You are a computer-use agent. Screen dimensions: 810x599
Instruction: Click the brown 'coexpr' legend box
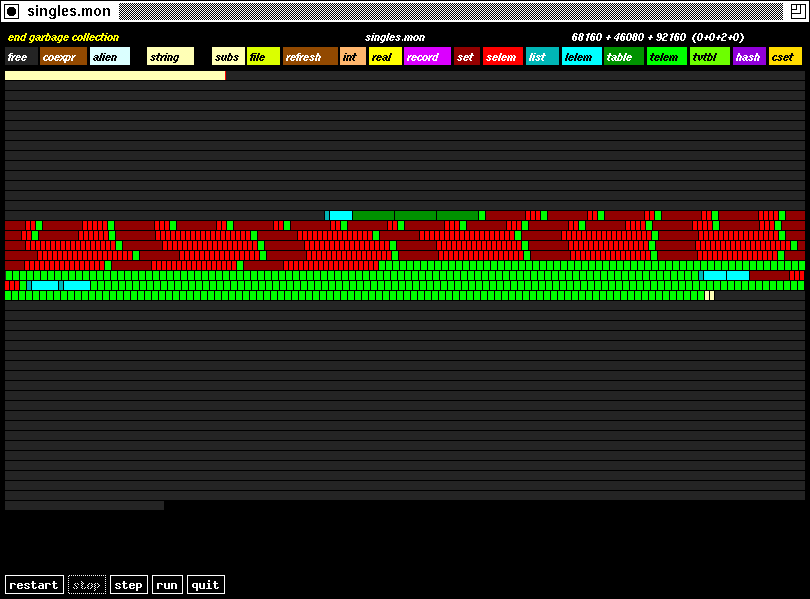(x=63, y=57)
